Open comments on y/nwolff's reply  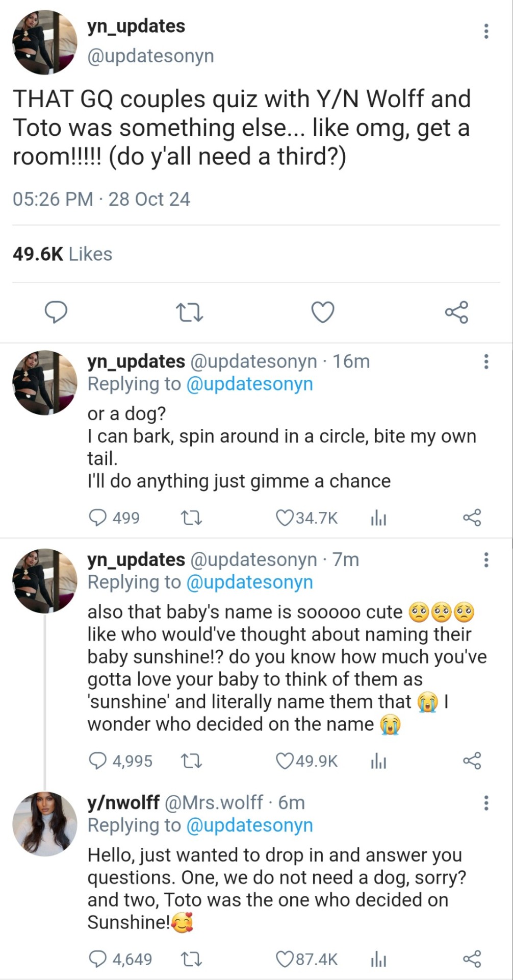point(97,959)
